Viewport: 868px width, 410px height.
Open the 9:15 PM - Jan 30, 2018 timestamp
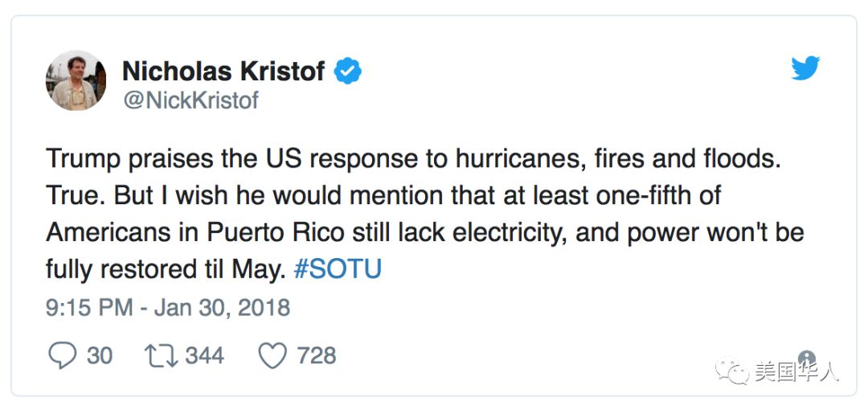168,307
